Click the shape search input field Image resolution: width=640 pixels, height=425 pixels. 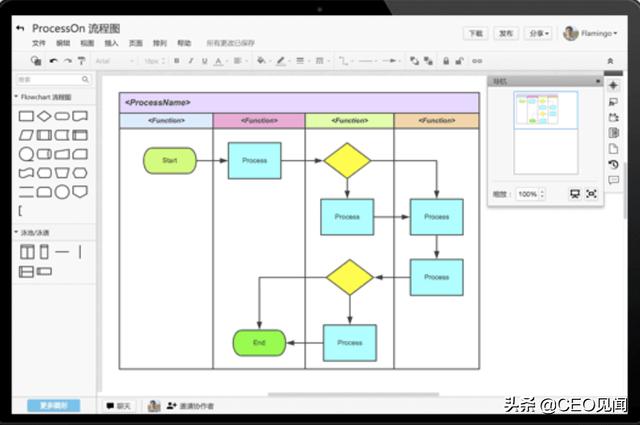tap(50, 79)
